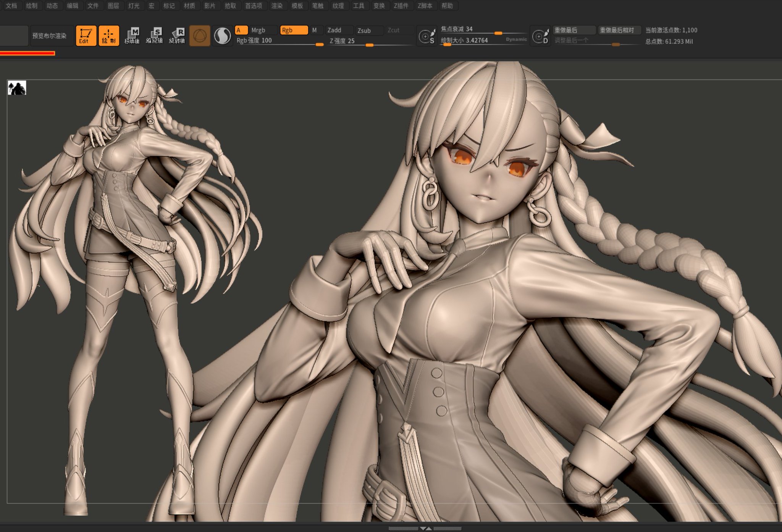Toggle Edit mode button

[x=86, y=36]
